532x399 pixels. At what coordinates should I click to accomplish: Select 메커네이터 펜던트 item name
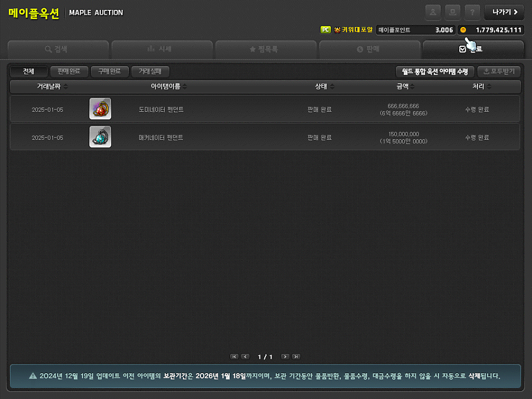(x=161, y=138)
